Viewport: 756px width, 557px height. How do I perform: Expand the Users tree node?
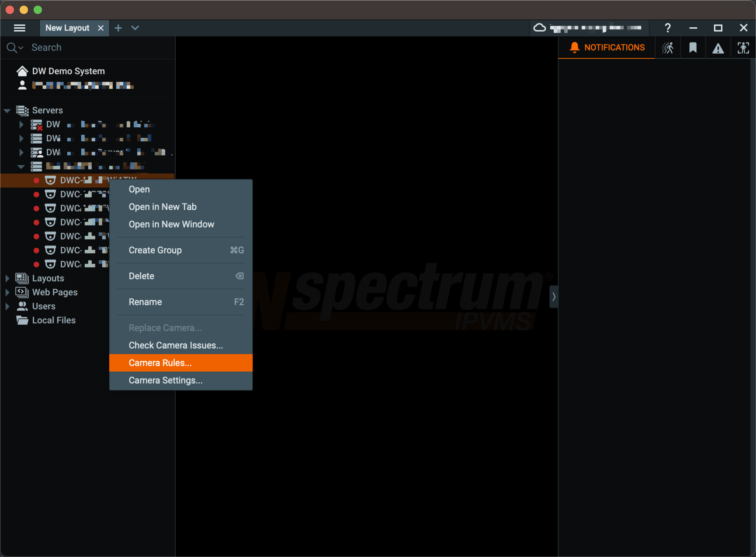point(7,306)
